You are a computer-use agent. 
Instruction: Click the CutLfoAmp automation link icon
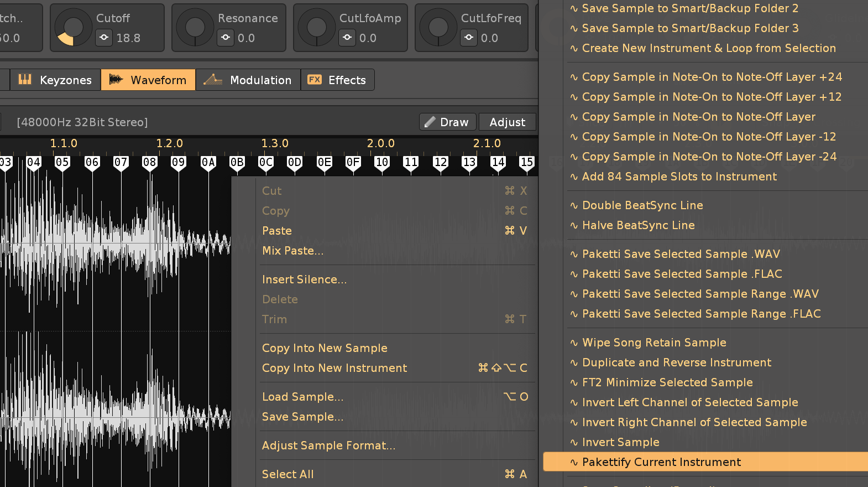tap(347, 38)
